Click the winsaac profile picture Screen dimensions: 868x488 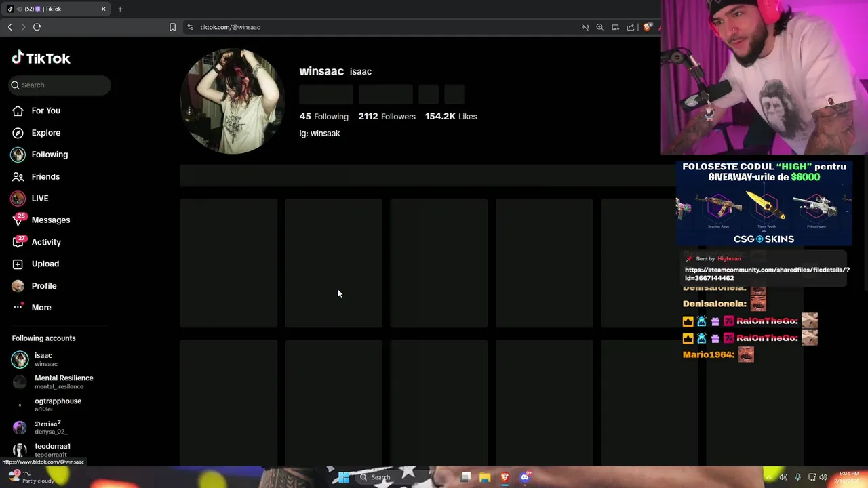pos(232,101)
